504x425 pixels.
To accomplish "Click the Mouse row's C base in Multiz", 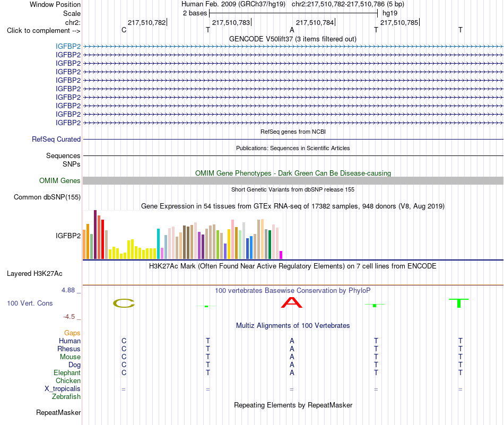I will coord(124,357).
